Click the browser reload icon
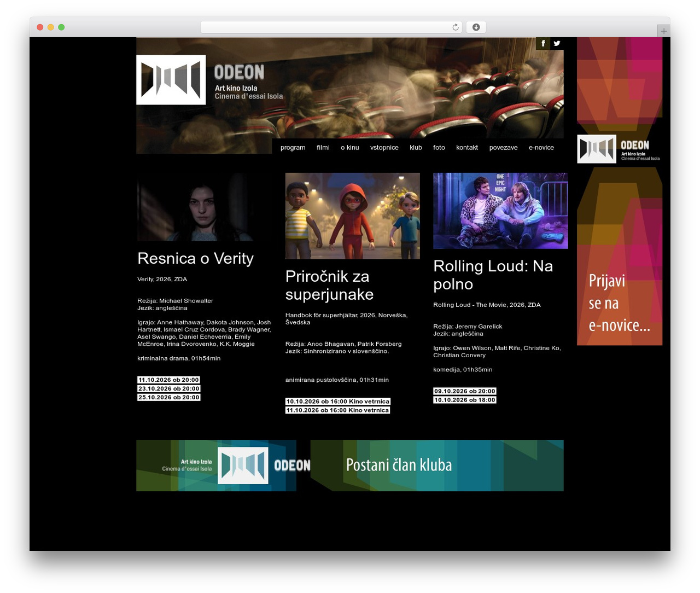Image resolution: width=700 pixels, height=593 pixels. pyautogui.click(x=455, y=27)
